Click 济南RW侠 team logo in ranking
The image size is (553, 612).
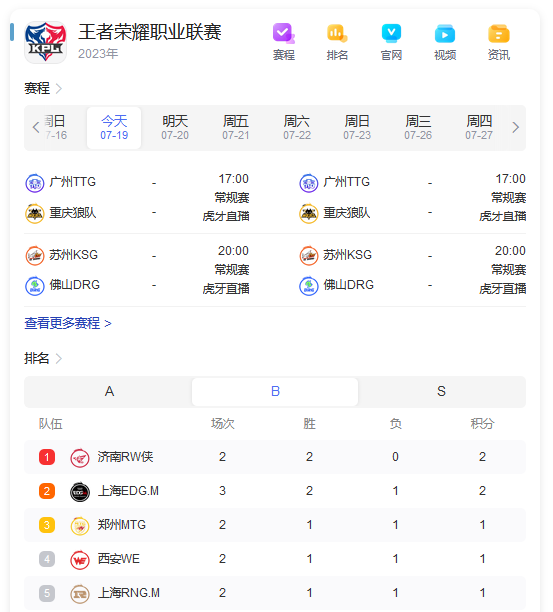[x=80, y=457]
